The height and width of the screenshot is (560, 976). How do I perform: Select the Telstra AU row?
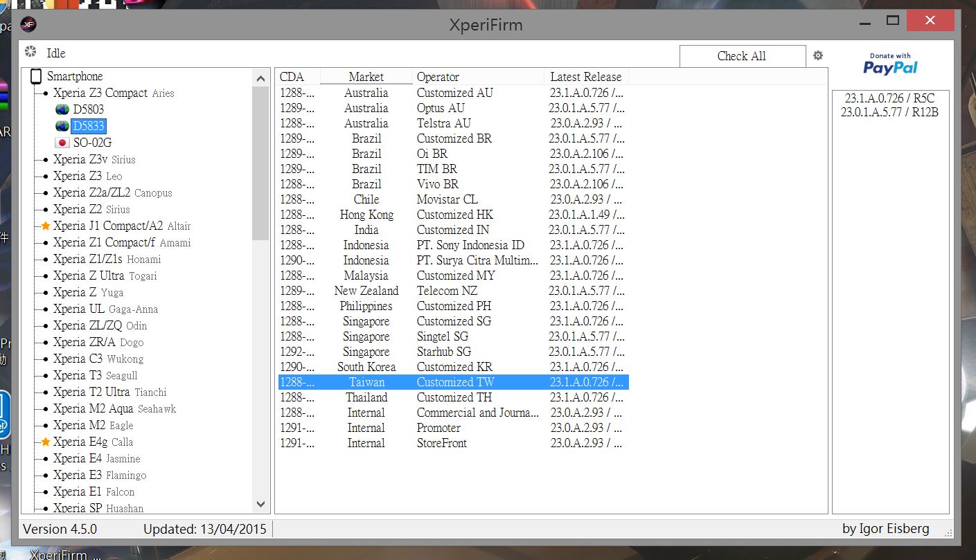(453, 123)
